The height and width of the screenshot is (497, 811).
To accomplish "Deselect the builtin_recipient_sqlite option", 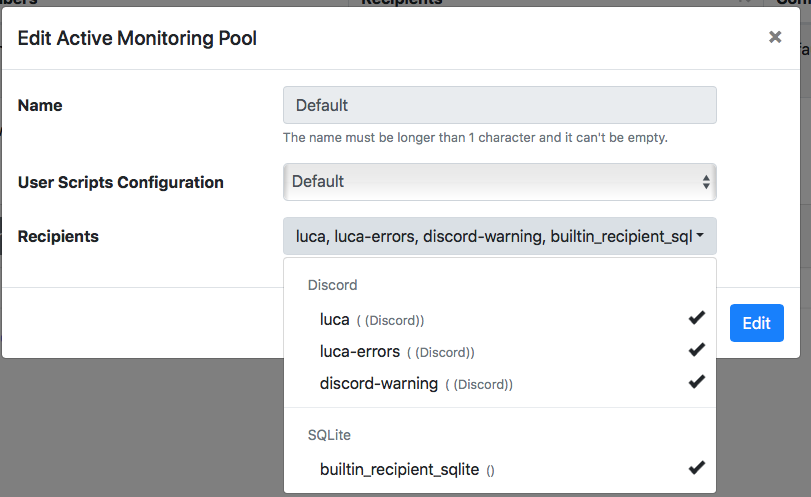I will 500,469.
